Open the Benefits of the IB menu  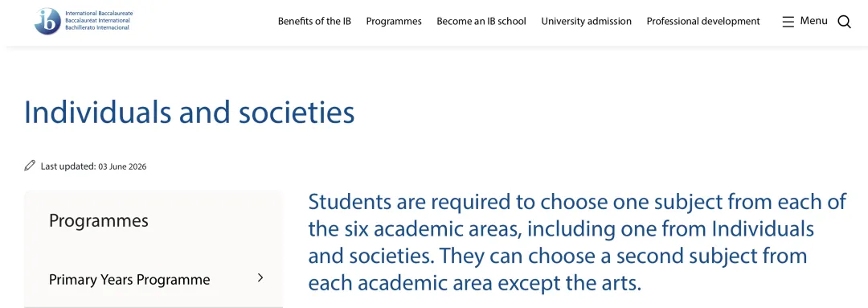tap(314, 21)
